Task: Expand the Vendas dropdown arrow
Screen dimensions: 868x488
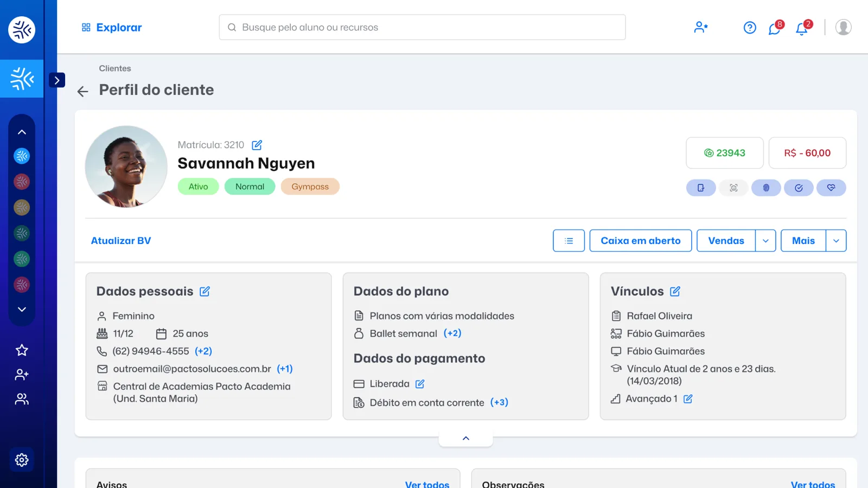Action: pyautogui.click(x=765, y=241)
